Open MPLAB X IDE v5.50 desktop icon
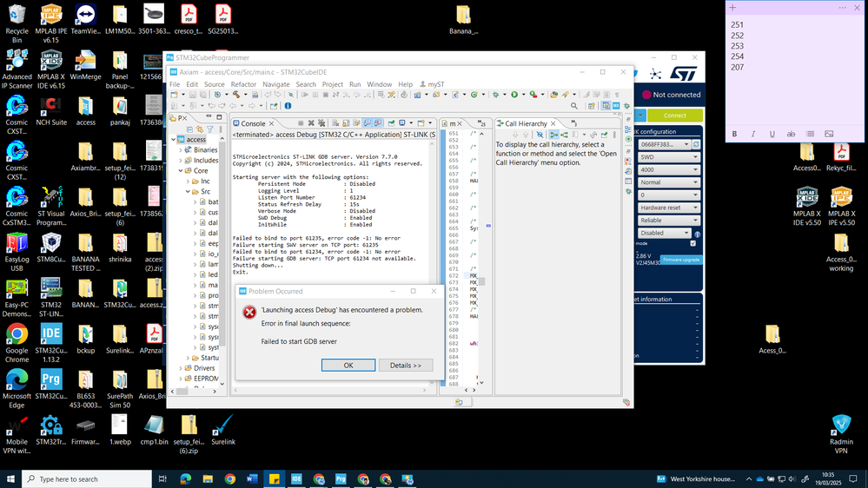868x488 pixels. point(807,206)
